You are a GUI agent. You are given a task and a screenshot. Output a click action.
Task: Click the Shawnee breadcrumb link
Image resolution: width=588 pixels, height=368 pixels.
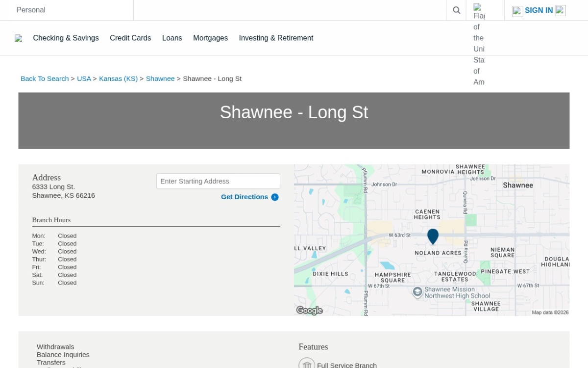160,79
